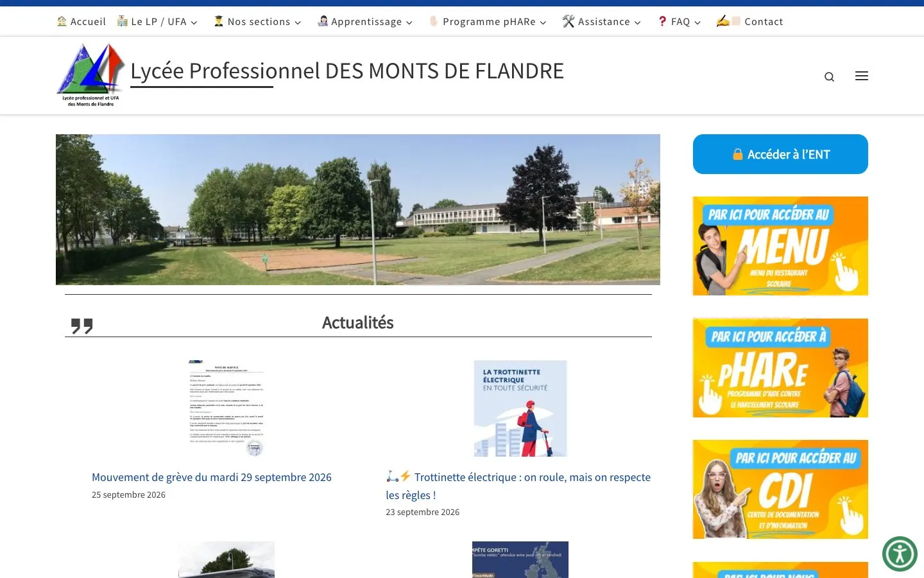
Task: Click the date 23 septembre 2026
Action: (x=422, y=512)
